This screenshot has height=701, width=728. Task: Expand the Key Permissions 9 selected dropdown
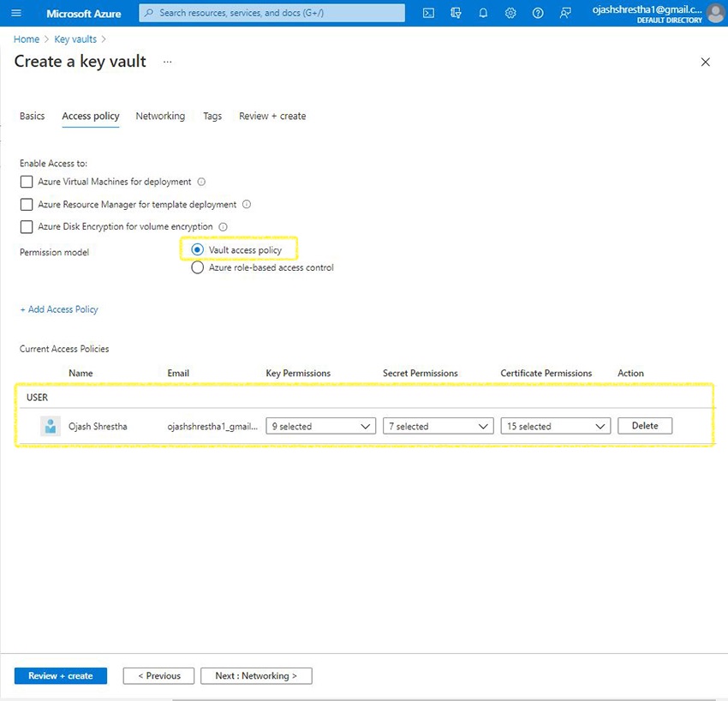pyautogui.click(x=321, y=426)
